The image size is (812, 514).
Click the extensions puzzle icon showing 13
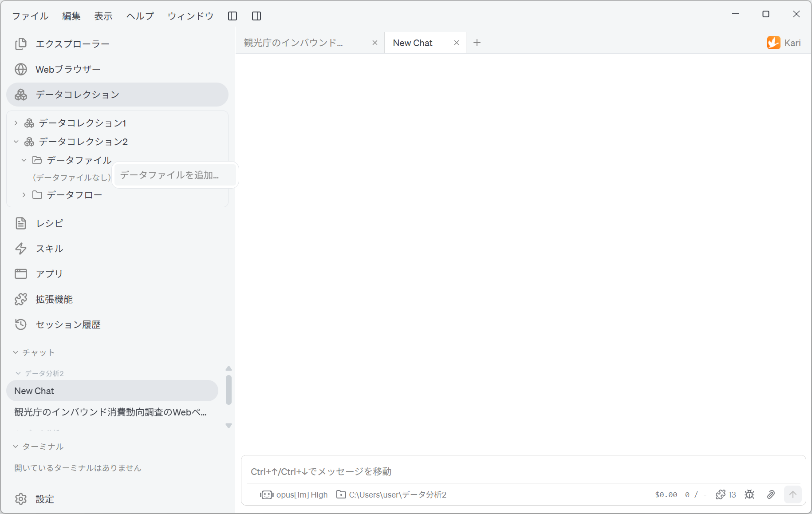click(726, 494)
